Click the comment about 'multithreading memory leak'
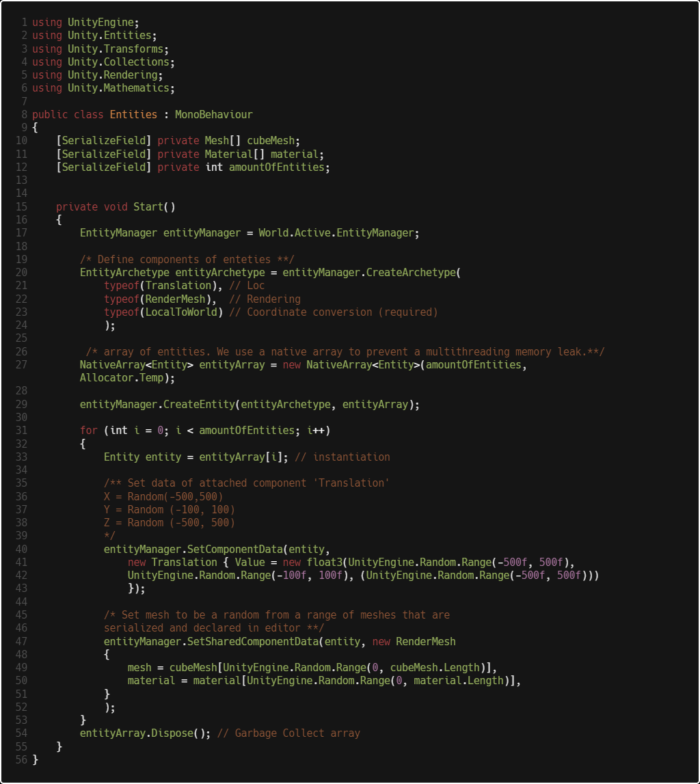 tap(345, 351)
